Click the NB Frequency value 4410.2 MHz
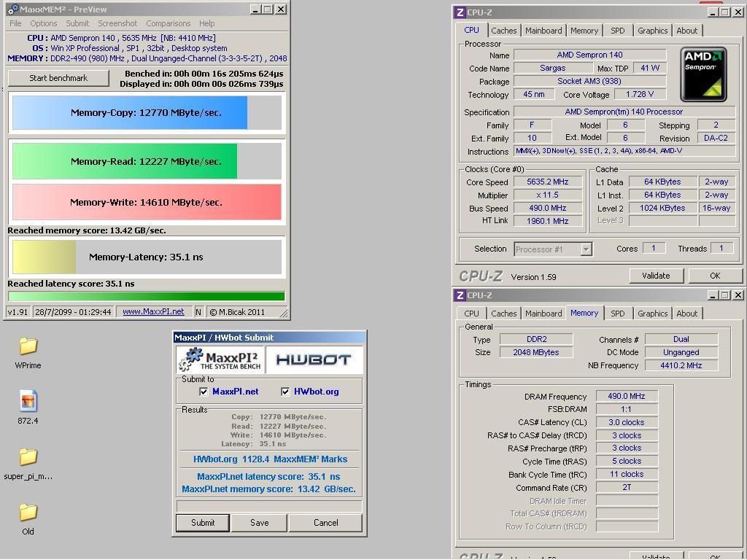This screenshot has height=560, width=747. click(681, 365)
